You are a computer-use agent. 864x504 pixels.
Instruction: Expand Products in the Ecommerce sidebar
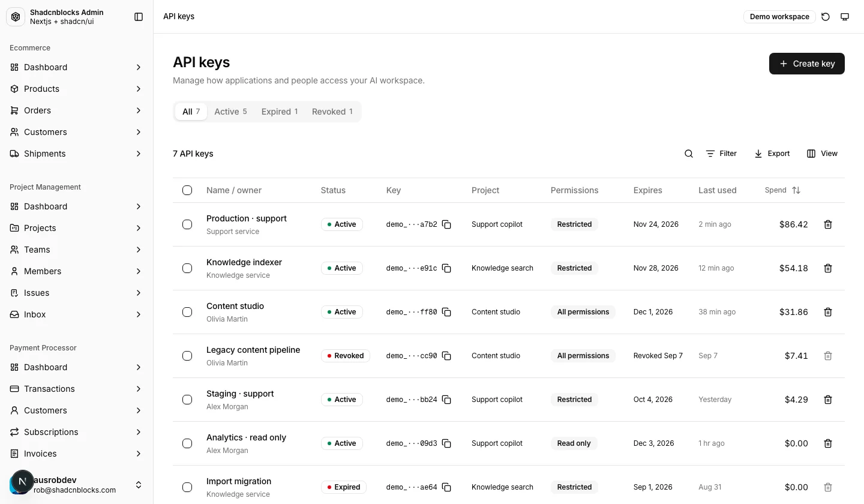[77, 89]
